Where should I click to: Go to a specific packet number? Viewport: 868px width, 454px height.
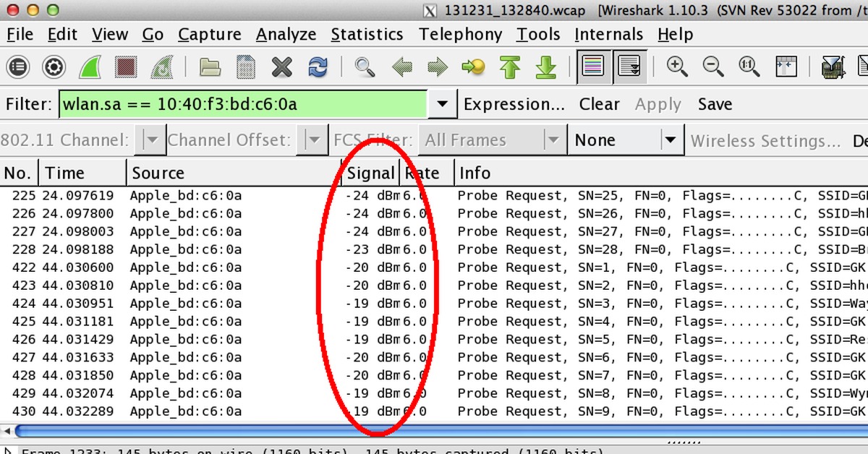pos(474,67)
